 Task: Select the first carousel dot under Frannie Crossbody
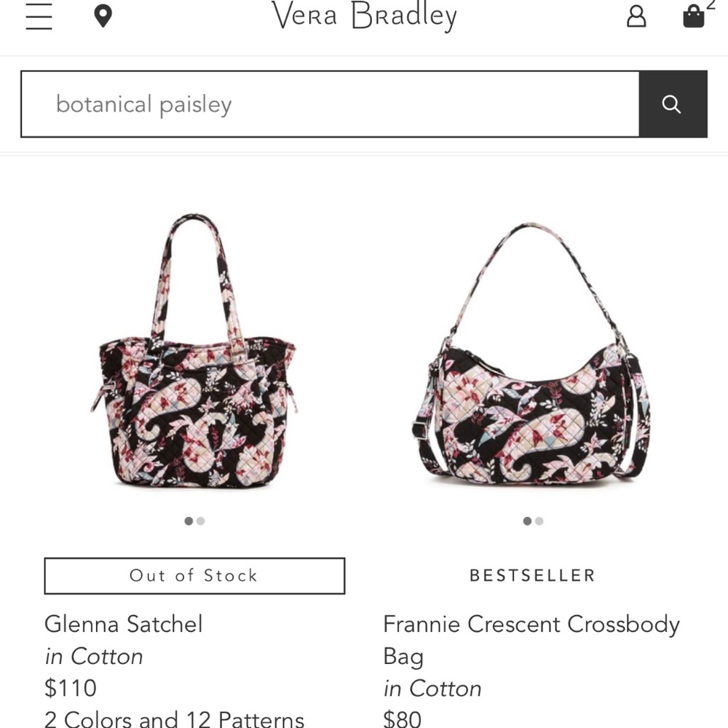526,521
